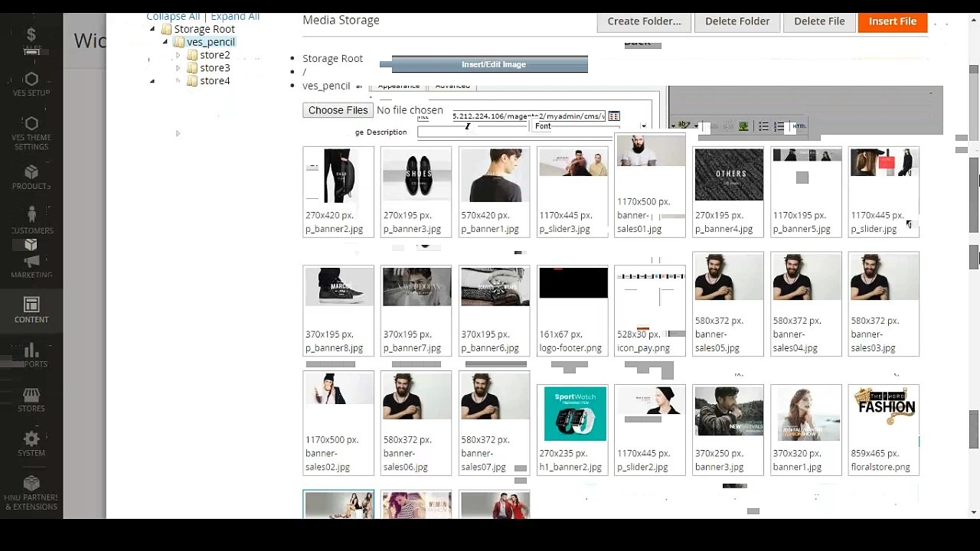Select the floralstore.png Fashion thumbnail
The height and width of the screenshot is (551, 980).
884,430
